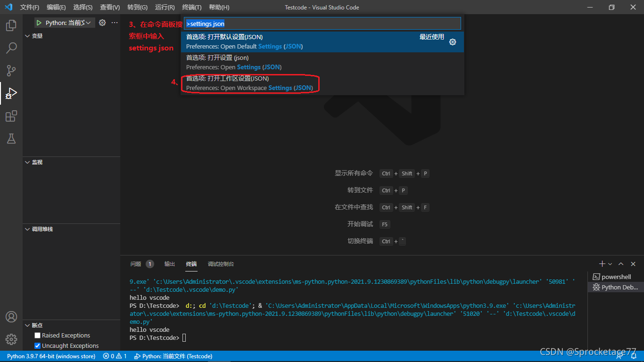This screenshot has height=362, width=644.
Task: Switch to the 问题 panel tab
Action: [x=142, y=264]
